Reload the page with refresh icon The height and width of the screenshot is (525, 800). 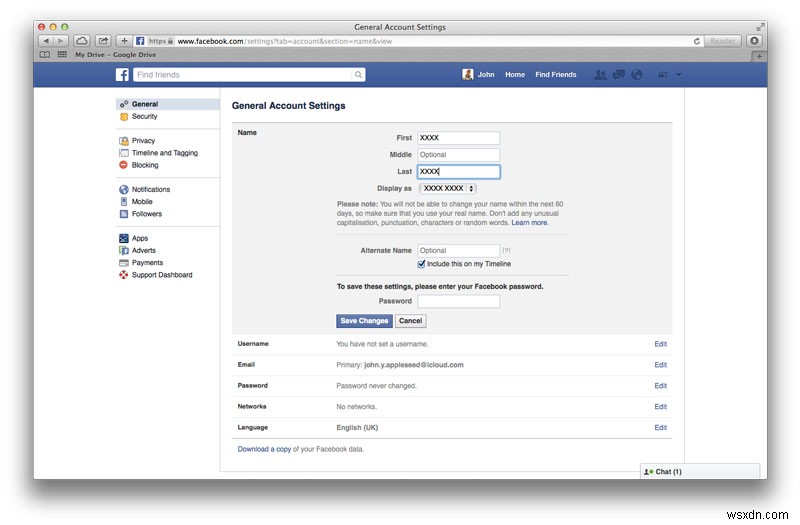pos(696,41)
